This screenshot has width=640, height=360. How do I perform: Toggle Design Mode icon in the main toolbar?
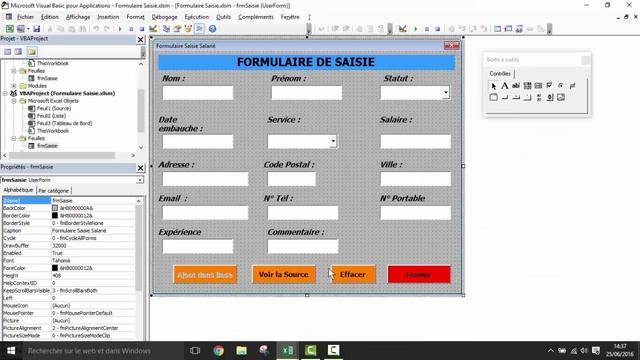click(153, 29)
